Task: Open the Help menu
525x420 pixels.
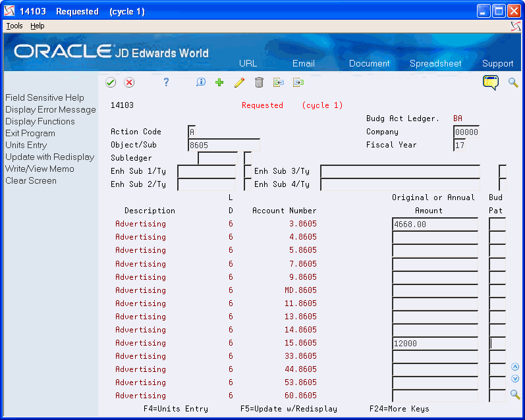Action: tap(37, 26)
